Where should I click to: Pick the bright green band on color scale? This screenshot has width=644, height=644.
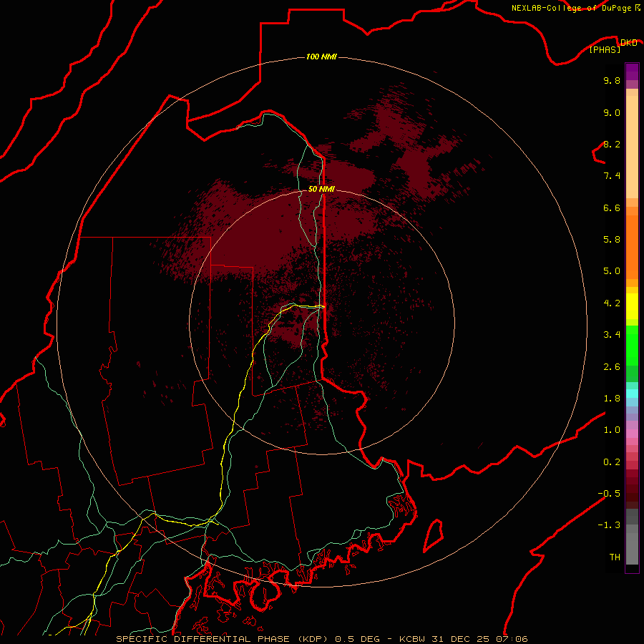[x=632, y=345]
